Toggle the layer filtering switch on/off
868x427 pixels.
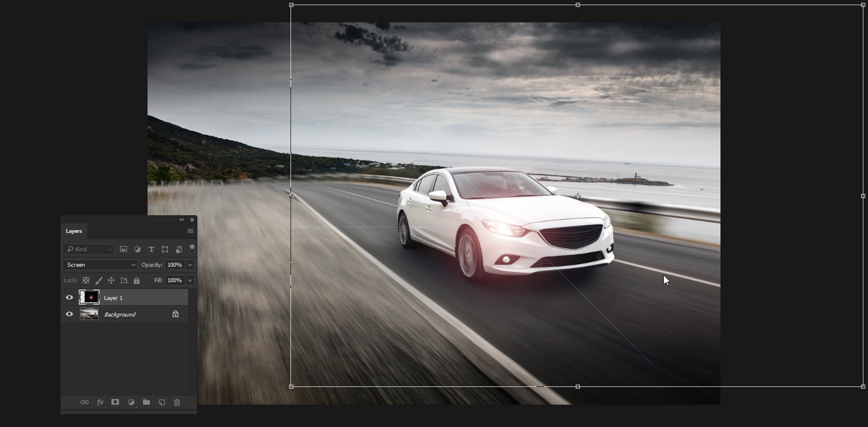(x=192, y=249)
